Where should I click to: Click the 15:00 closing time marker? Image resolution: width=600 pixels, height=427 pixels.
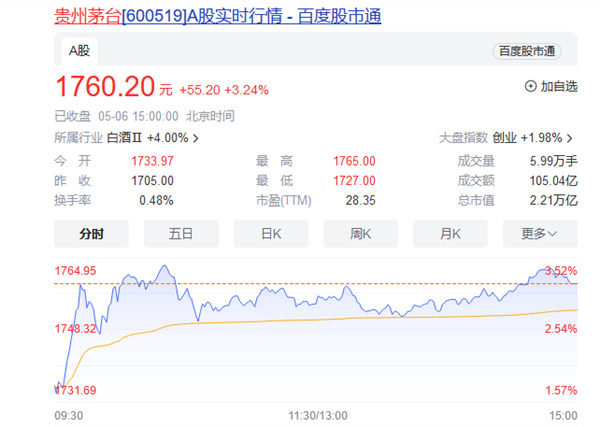pos(563,414)
